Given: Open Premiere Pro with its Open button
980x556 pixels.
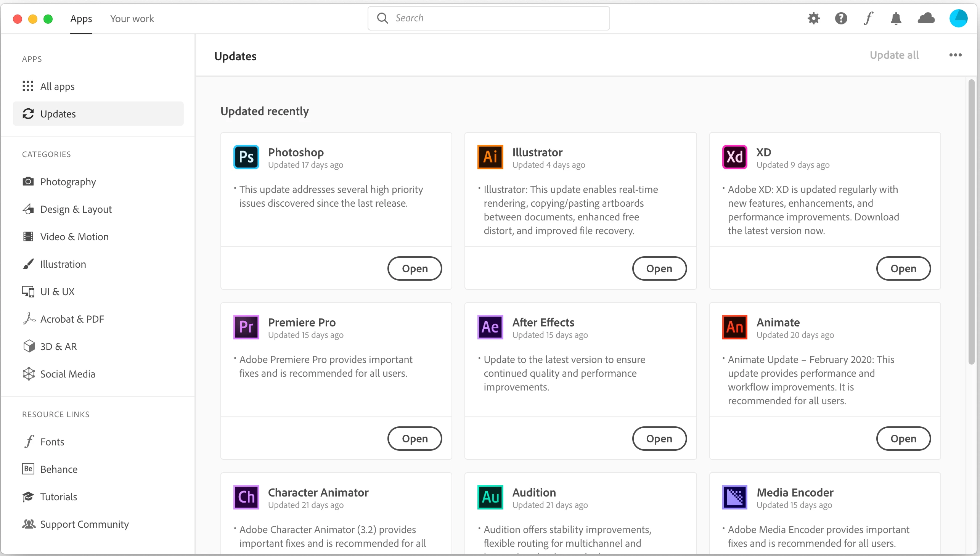Looking at the screenshot, I should [414, 439].
